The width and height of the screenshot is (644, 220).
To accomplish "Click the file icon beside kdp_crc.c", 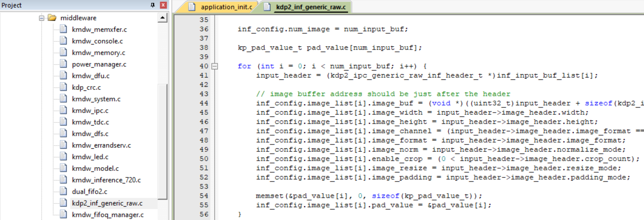I will (63, 88).
